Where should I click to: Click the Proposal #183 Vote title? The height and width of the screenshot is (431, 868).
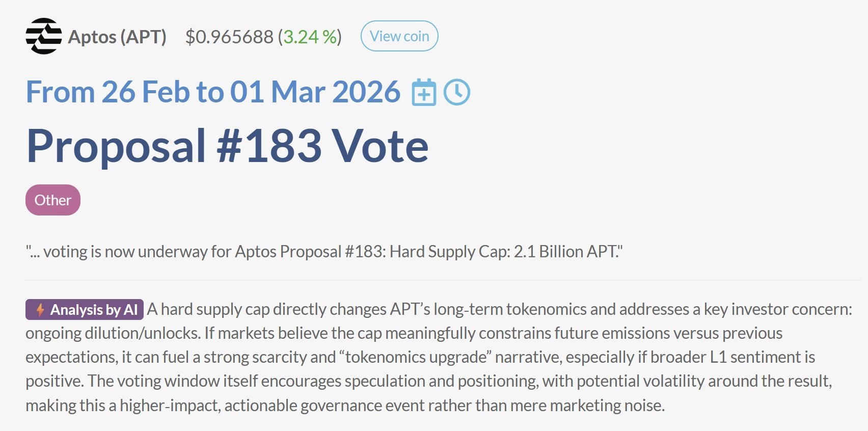tap(227, 146)
